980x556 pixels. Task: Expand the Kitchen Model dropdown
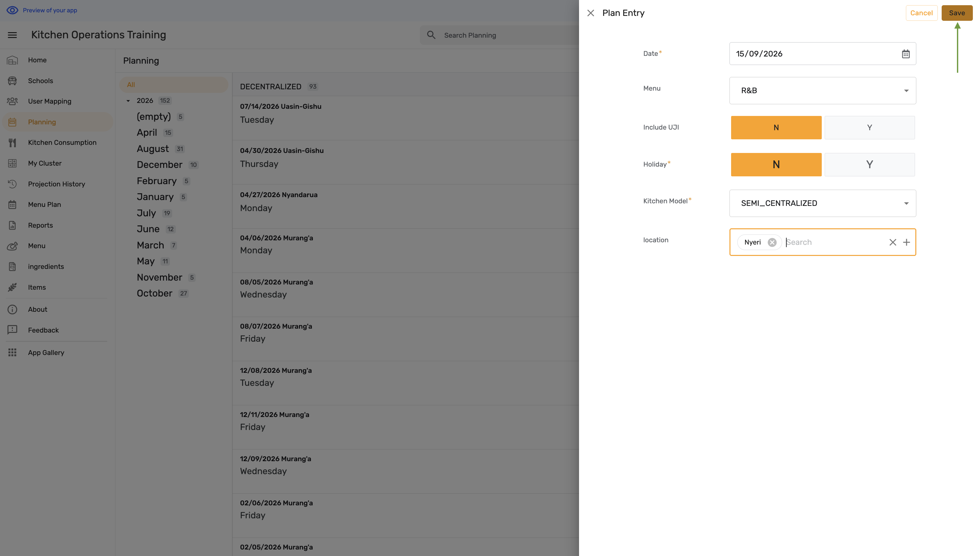coord(822,203)
